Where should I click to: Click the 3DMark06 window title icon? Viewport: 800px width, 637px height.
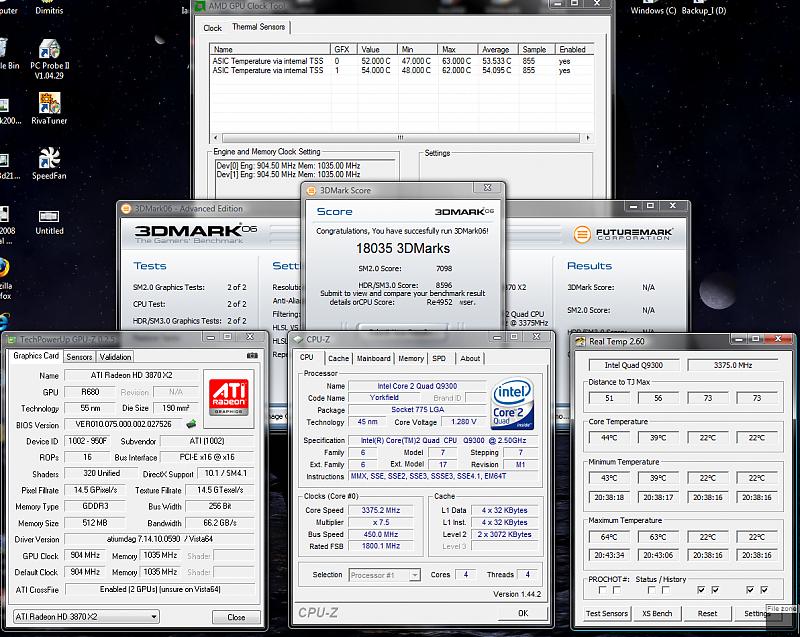click(x=126, y=209)
